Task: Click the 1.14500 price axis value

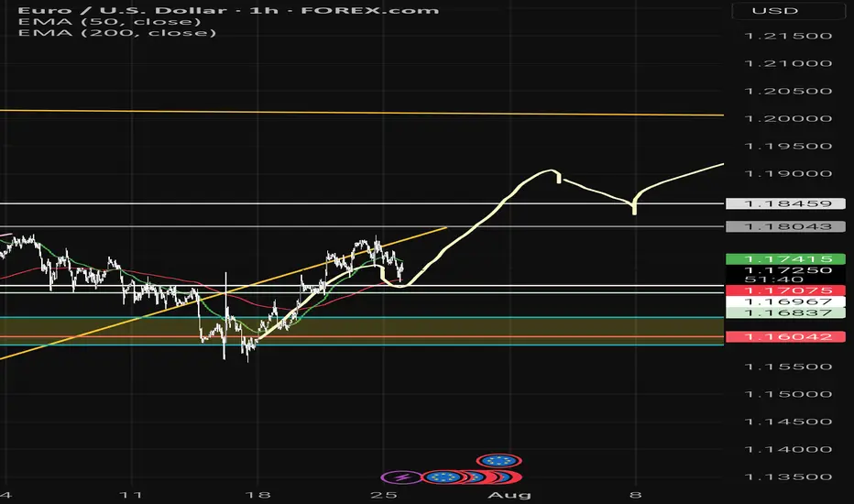Action: click(788, 422)
